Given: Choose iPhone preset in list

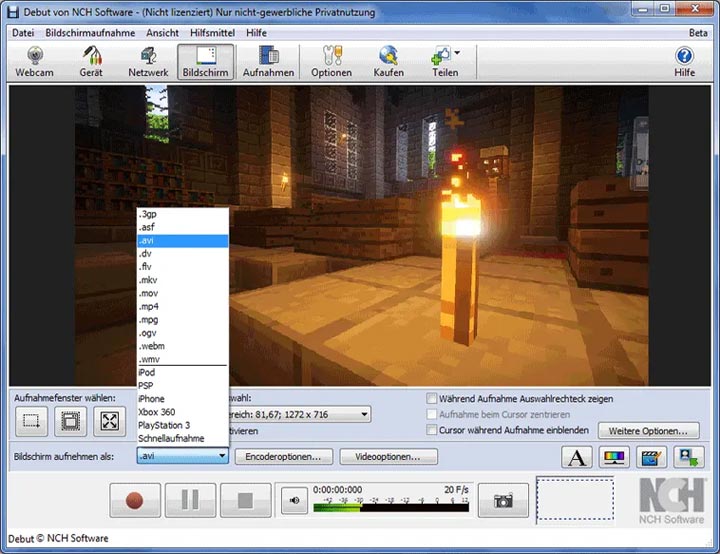Looking at the screenshot, I should (x=183, y=399).
